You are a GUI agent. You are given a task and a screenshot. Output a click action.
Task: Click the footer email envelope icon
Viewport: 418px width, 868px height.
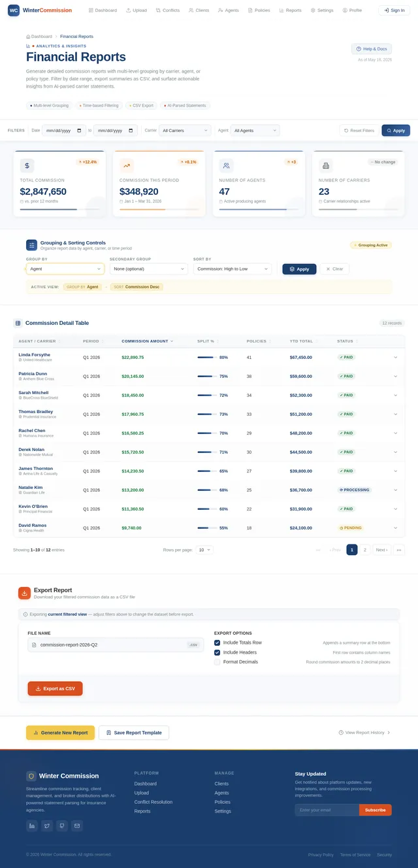pyautogui.click(x=77, y=826)
